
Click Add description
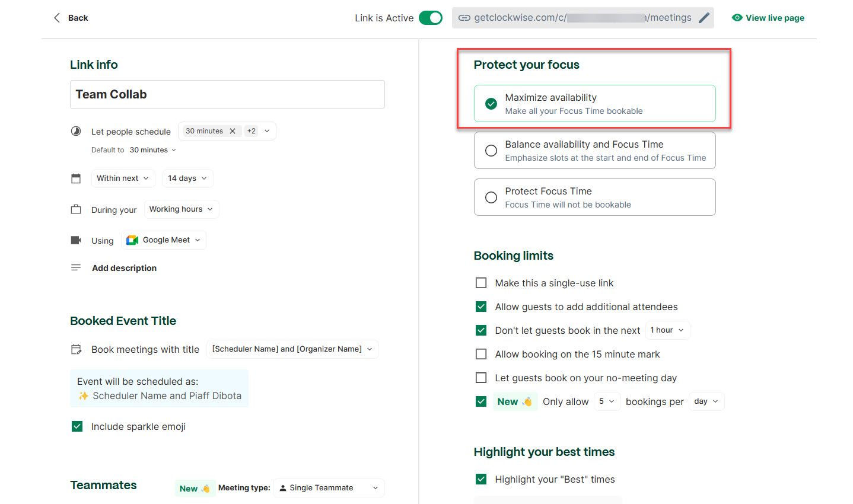click(x=124, y=268)
